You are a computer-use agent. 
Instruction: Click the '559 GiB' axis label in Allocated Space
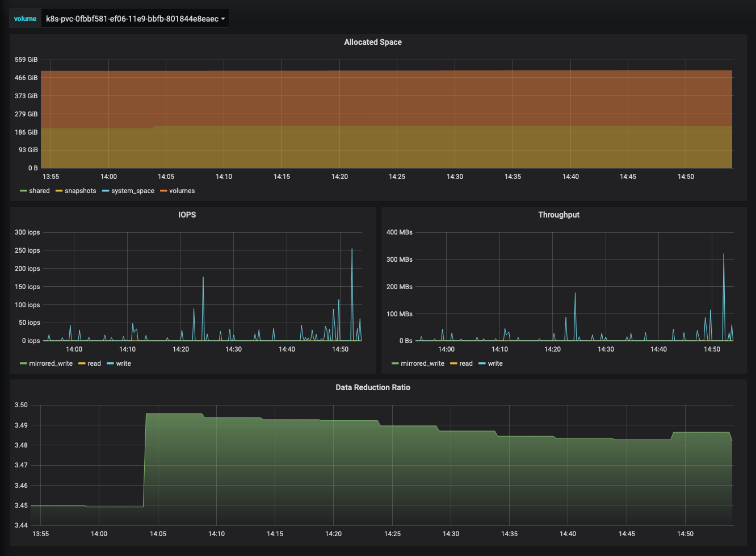(26, 60)
